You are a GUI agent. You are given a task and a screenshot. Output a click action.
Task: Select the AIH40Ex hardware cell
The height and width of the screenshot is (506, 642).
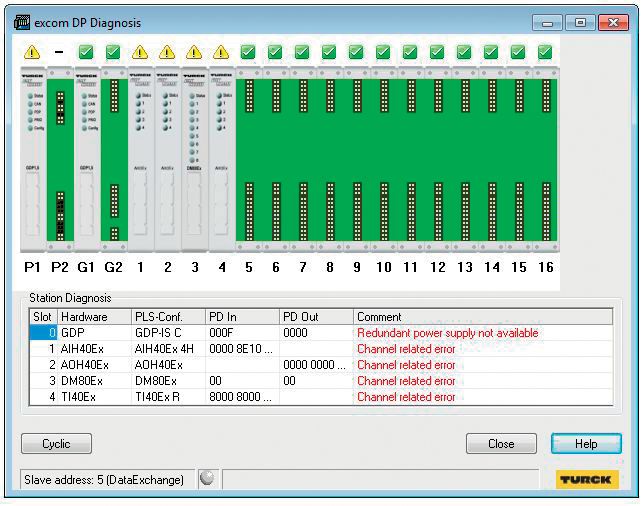point(94,349)
